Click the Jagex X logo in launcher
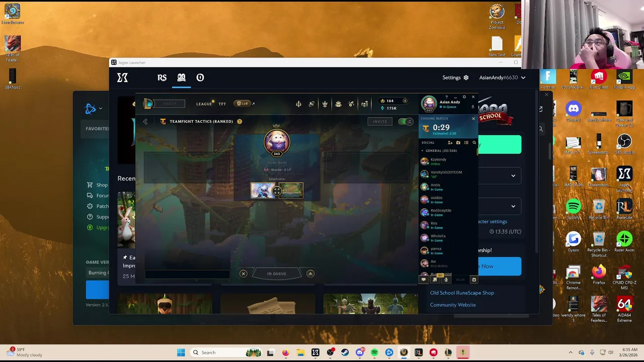This screenshot has width=644, height=362. pyautogui.click(x=122, y=77)
